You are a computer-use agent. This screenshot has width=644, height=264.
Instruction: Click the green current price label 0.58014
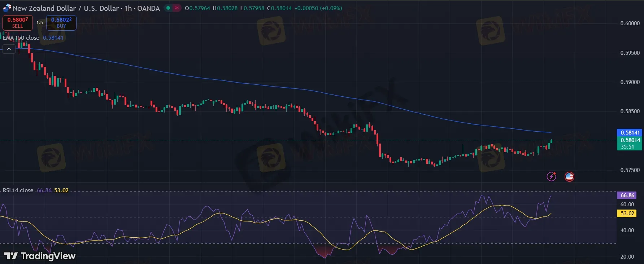tap(629, 140)
